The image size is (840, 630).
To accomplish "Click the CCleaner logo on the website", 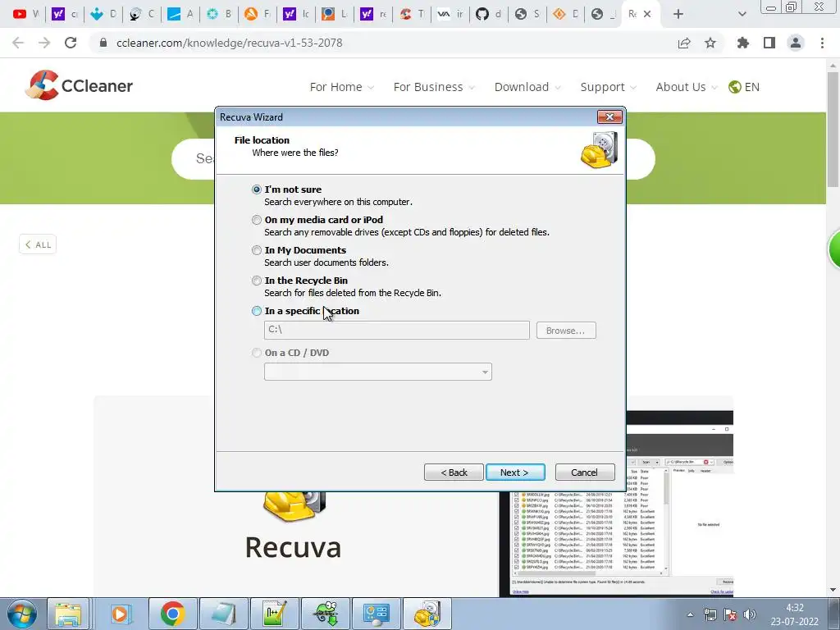I will (79, 85).
